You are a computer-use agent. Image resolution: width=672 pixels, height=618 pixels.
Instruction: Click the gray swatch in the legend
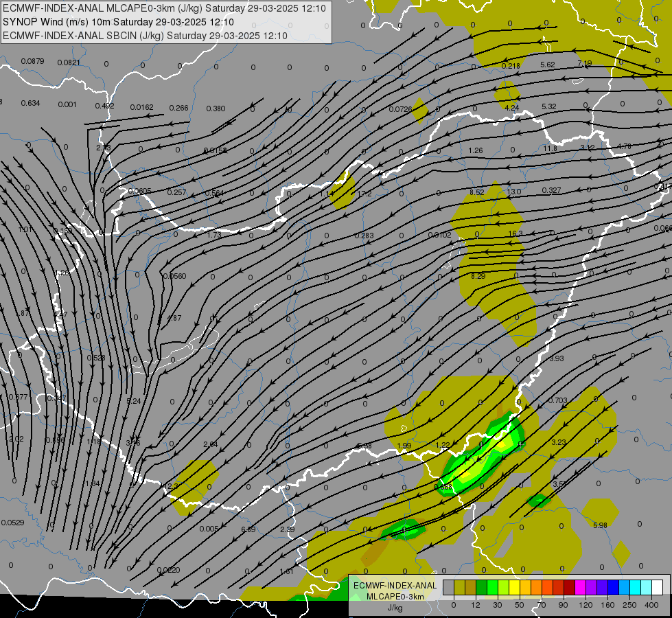click(449, 587)
